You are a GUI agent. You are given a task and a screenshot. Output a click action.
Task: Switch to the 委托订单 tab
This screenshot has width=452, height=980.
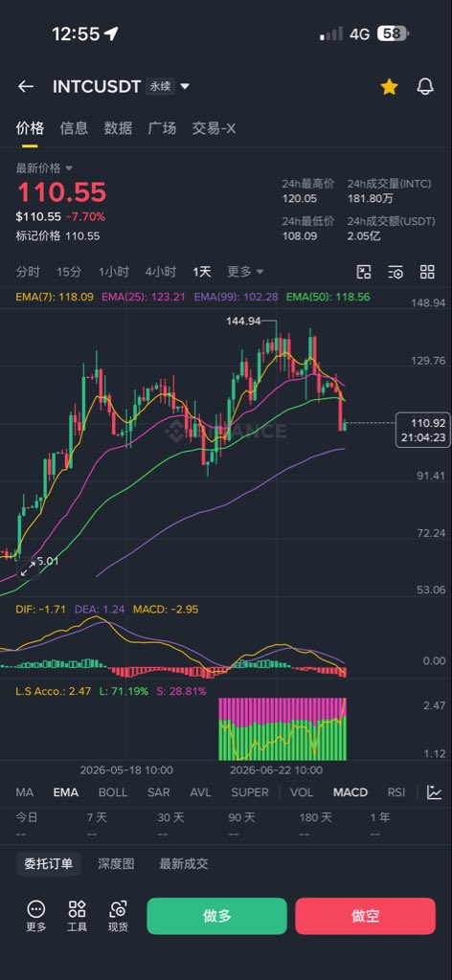pos(48,864)
